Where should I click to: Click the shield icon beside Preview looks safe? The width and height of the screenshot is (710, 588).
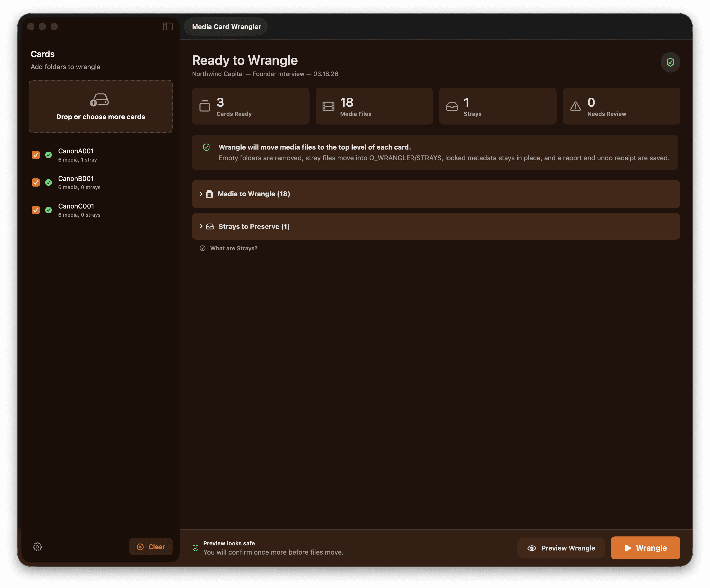(195, 548)
